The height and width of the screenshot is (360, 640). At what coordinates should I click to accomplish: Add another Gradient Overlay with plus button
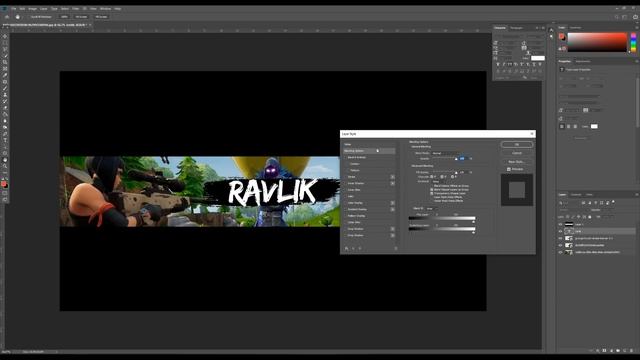[x=392, y=209]
